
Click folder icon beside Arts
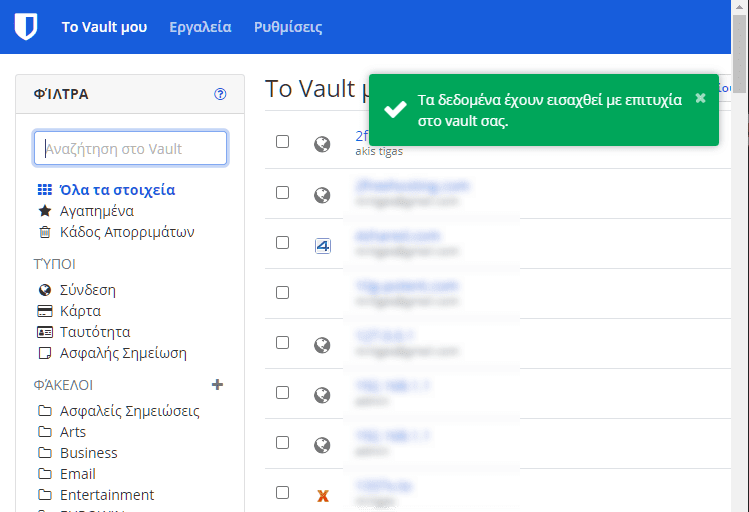tap(45, 432)
